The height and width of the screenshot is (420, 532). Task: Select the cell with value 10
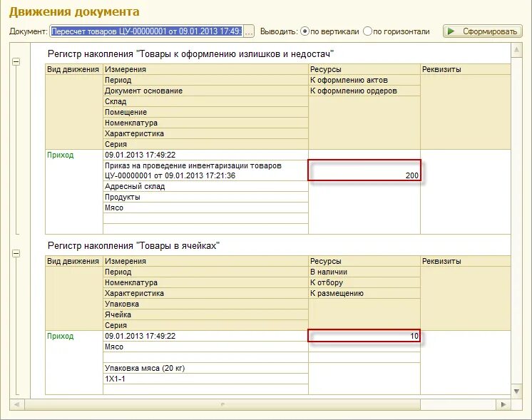(x=364, y=336)
